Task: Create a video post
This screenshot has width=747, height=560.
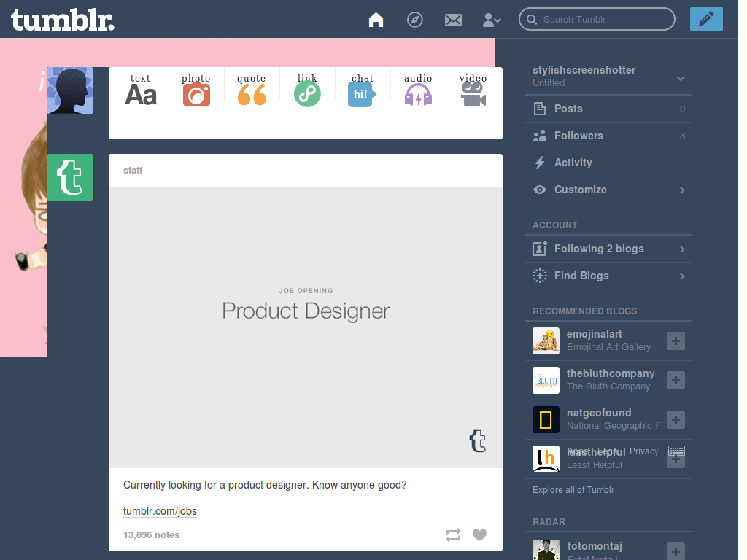Action: [x=473, y=90]
